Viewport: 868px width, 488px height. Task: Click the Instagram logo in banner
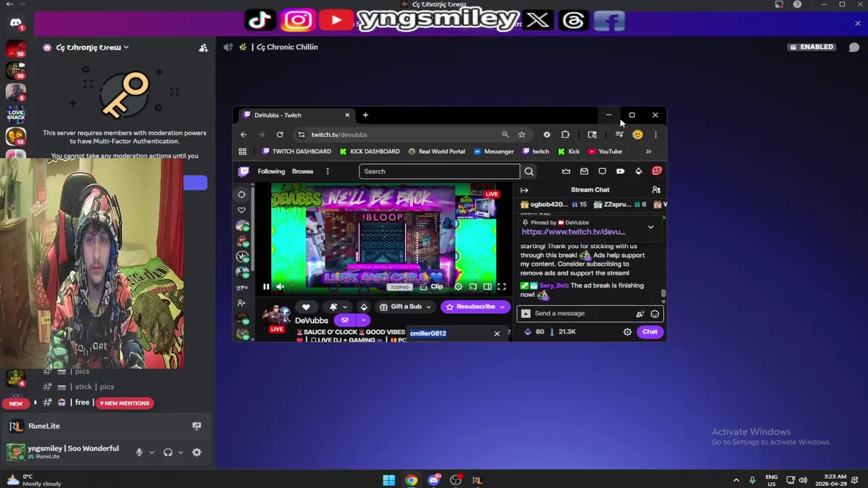point(297,20)
